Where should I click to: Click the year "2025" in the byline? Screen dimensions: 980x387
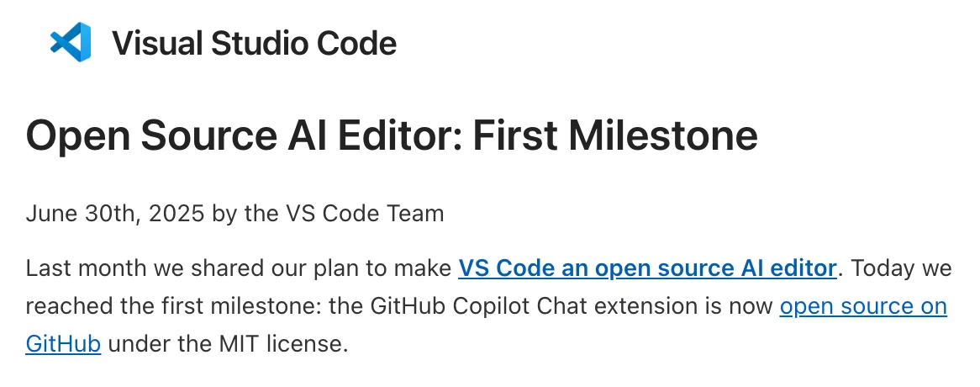tap(176, 214)
